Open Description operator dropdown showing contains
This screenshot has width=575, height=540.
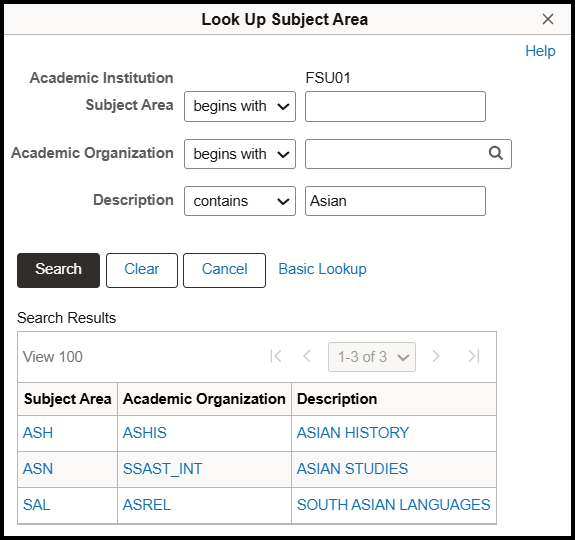pyautogui.click(x=240, y=201)
